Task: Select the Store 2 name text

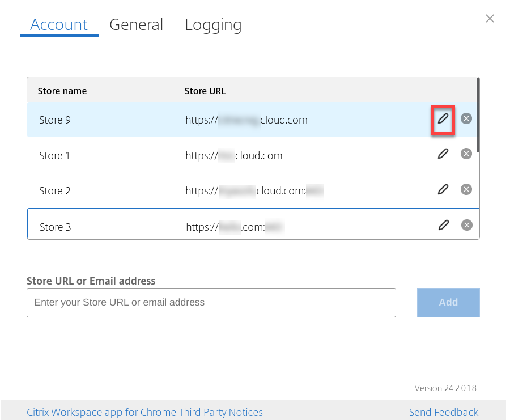Action: coord(55,191)
